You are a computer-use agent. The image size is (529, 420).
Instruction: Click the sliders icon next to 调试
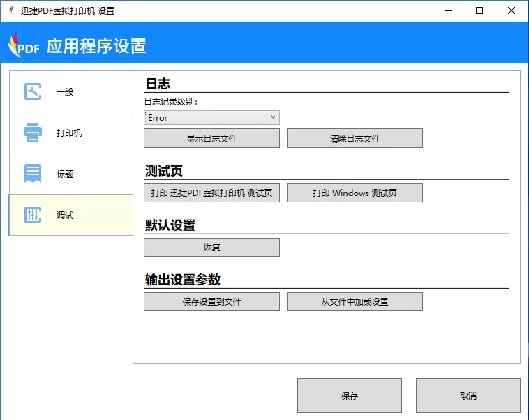(33, 215)
